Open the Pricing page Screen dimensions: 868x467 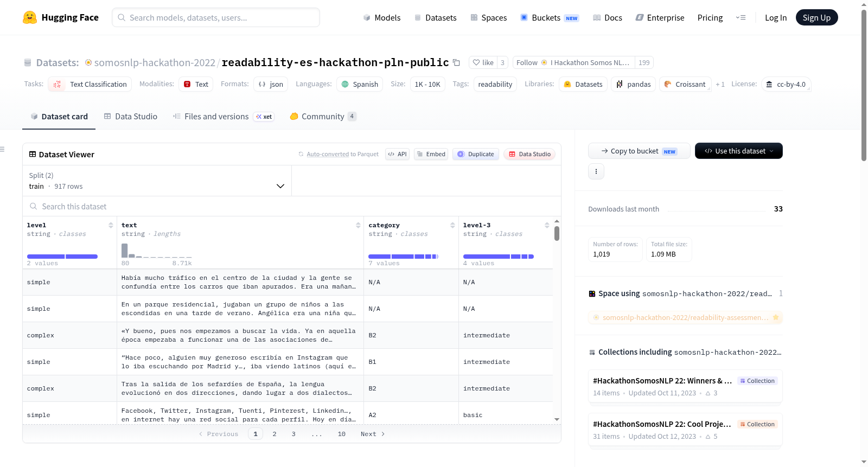tap(710, 17)
